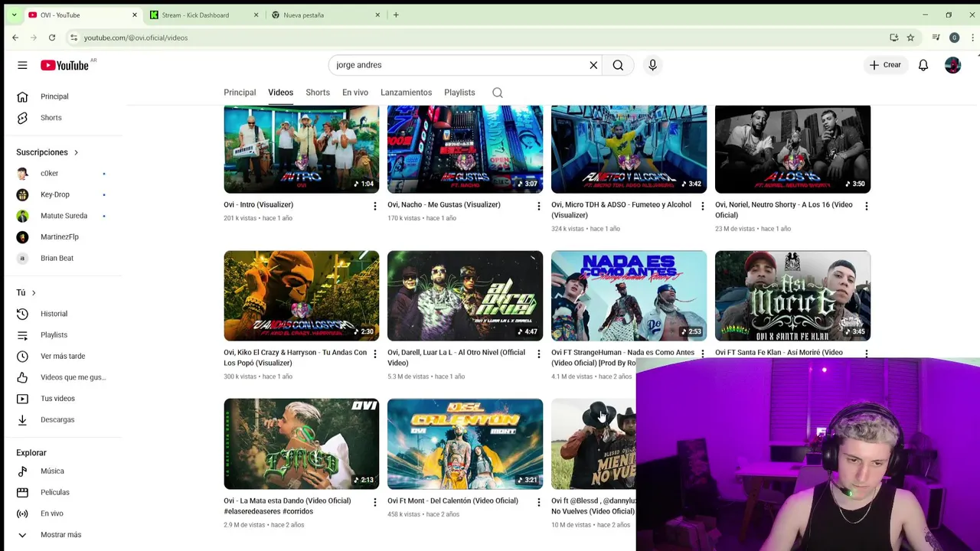Open the Matute Sureda subscription channel
Image resolution: width=980 pixels, height=551 pixels.
65,216
